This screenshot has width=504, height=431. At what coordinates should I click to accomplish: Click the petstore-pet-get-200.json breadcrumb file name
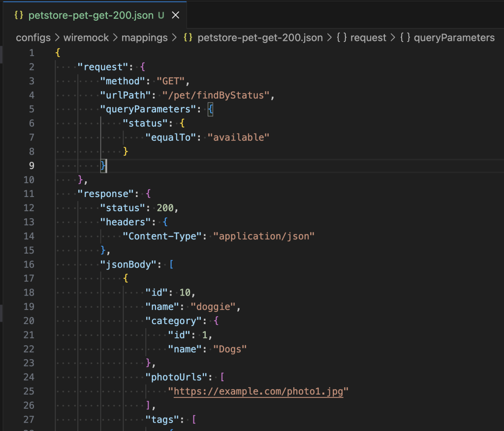(x=260, y=38)
